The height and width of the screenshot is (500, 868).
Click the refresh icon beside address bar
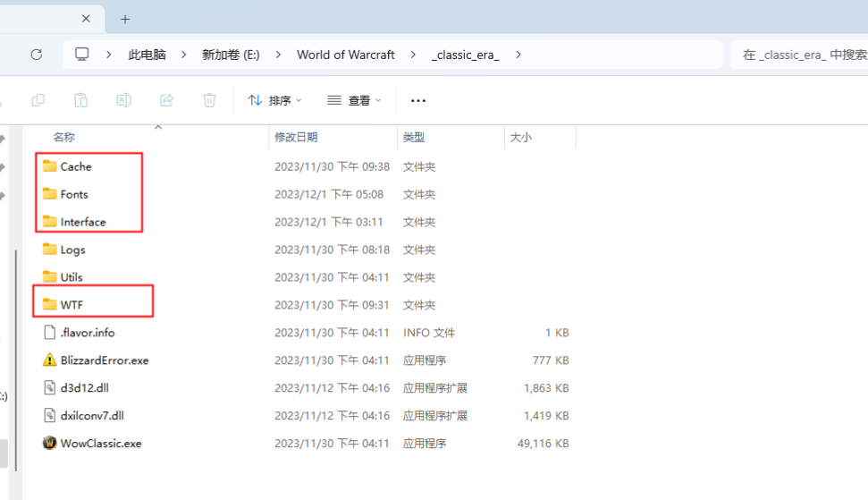pyautogui.click(x=37, y=55)
